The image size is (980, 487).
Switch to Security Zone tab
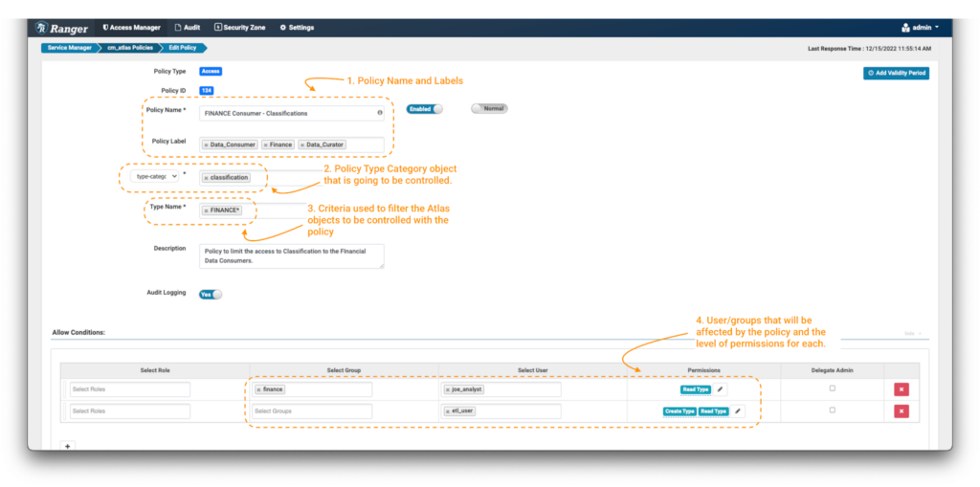pos(240,28)
